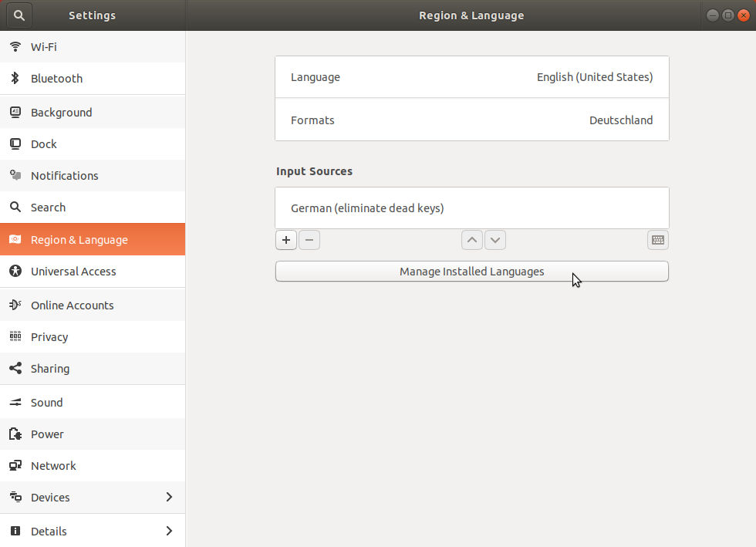The image size is (756, 547).
Task: Select the Notifications sidebar entry
Action: pos(65,175)
